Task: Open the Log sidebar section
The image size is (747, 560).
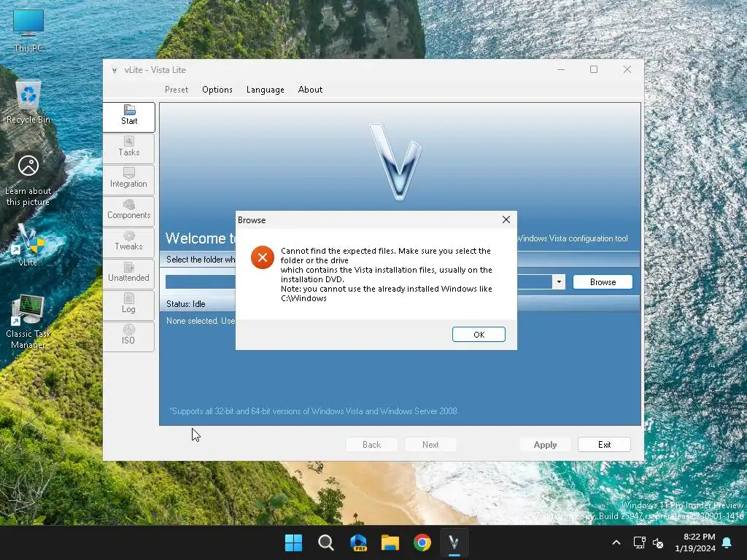Action: tap(129, 305)
